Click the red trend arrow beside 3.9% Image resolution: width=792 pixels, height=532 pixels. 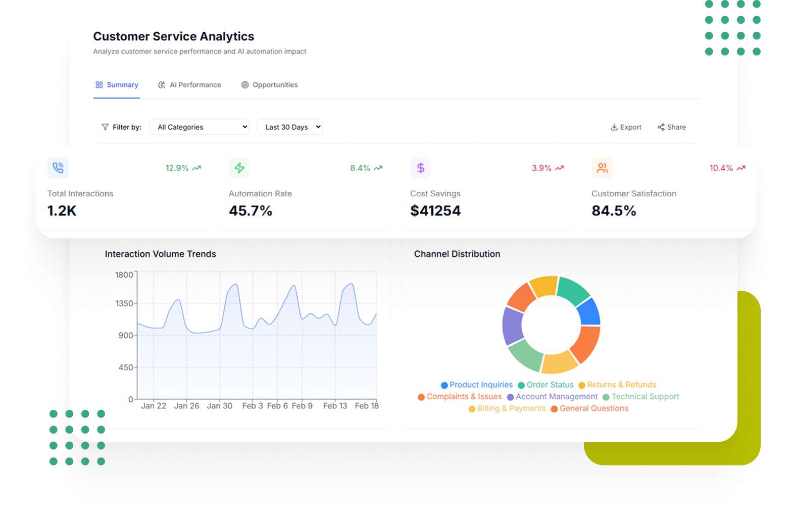coord(559,168)
